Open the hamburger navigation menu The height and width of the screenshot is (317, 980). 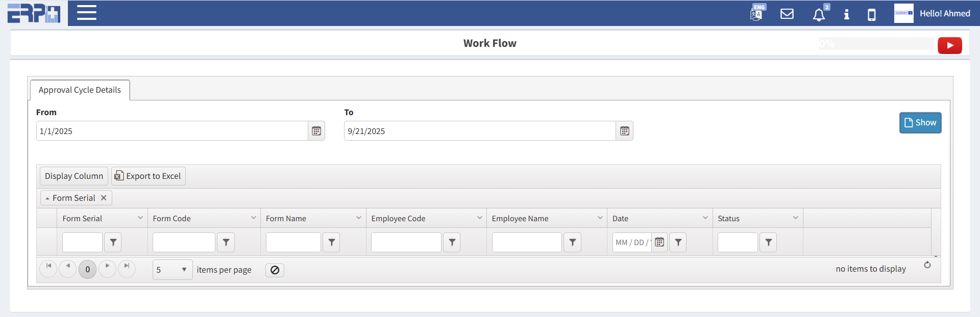(x=87, y=13)
